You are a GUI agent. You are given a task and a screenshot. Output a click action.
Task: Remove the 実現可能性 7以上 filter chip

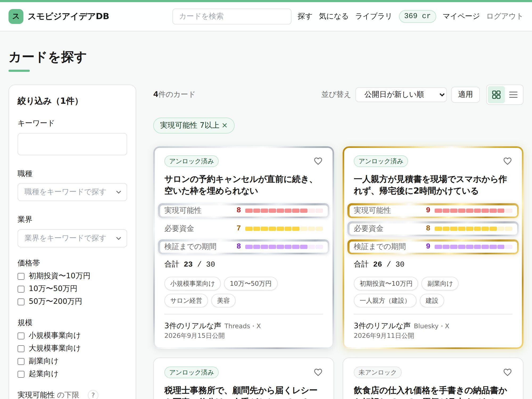click(x=225, y=125)
